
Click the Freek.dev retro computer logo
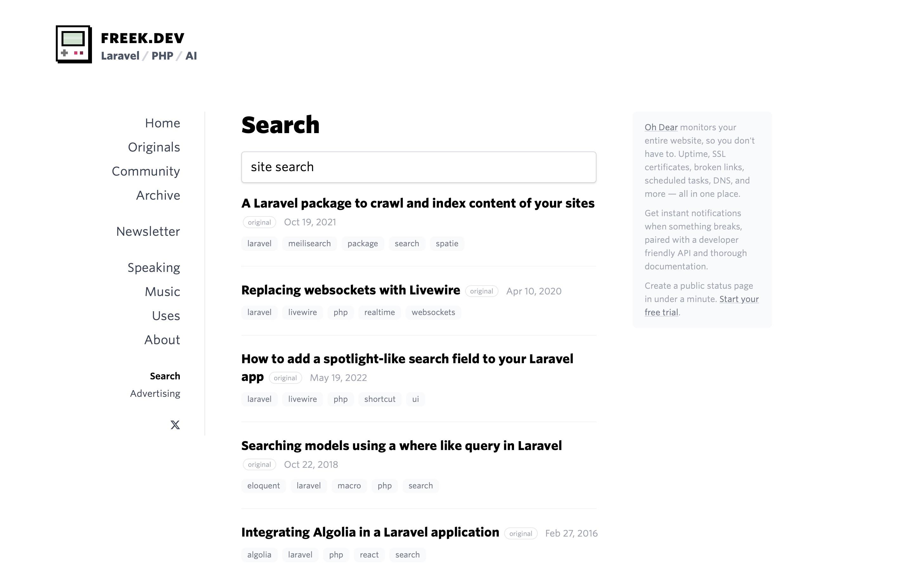pyautogui.click(x=74, y=44)
